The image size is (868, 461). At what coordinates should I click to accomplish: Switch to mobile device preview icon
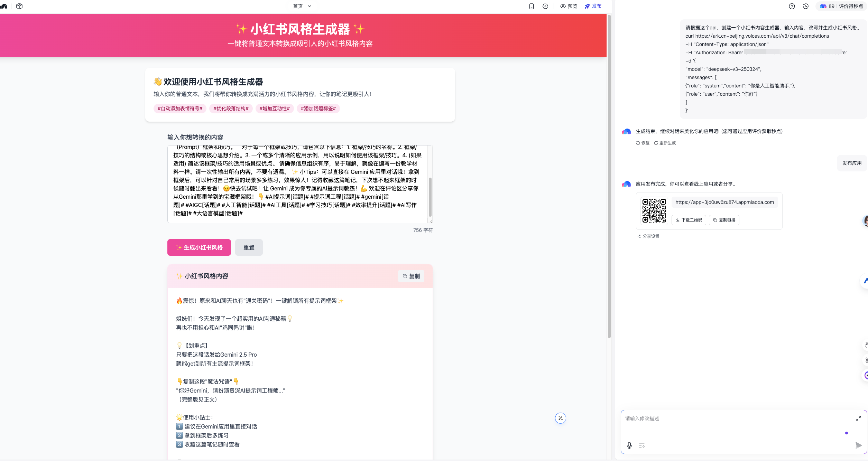532,6
